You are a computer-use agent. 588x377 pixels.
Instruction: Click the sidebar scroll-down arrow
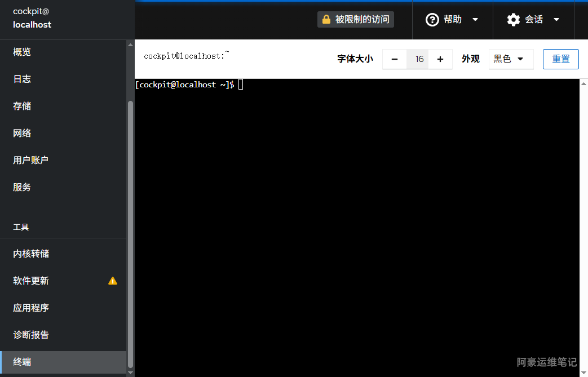[130, 372]
